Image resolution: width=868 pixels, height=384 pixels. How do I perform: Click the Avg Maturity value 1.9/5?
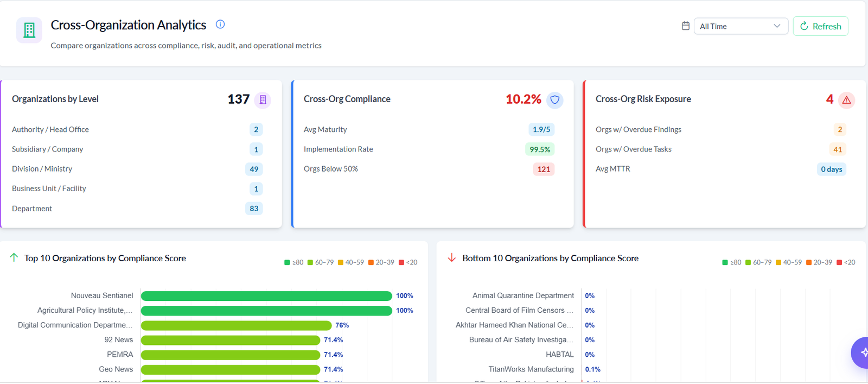coord(541,129)
